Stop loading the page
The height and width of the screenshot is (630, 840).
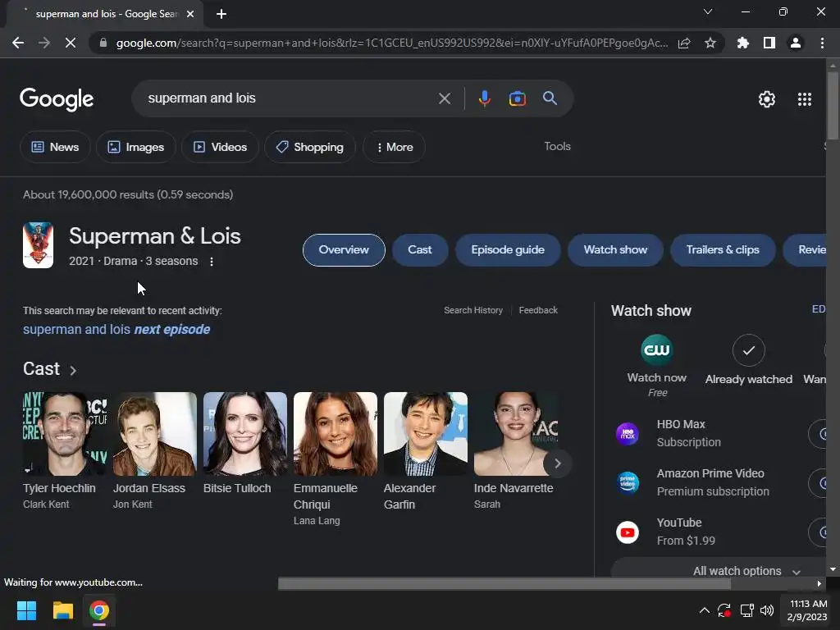pyautogui.click(x=71, y=43)
